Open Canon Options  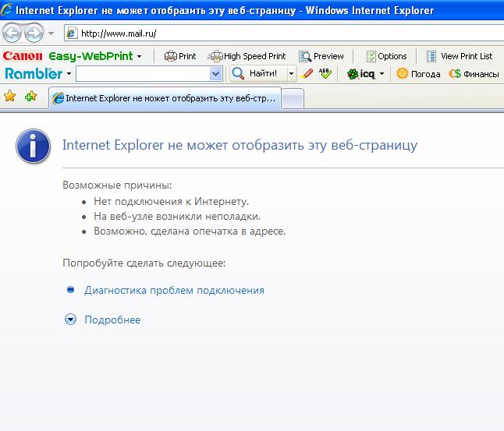click(387, 56)
